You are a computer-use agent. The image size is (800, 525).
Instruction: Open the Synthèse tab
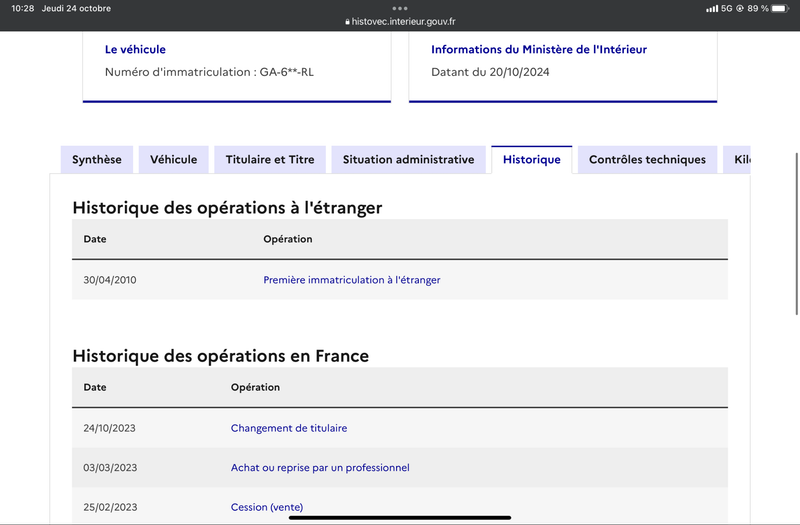97,160
